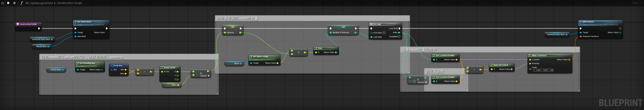Go forward with the right arrow icon
The height and width of the screenshot is (110, 644).
point(14,3)
